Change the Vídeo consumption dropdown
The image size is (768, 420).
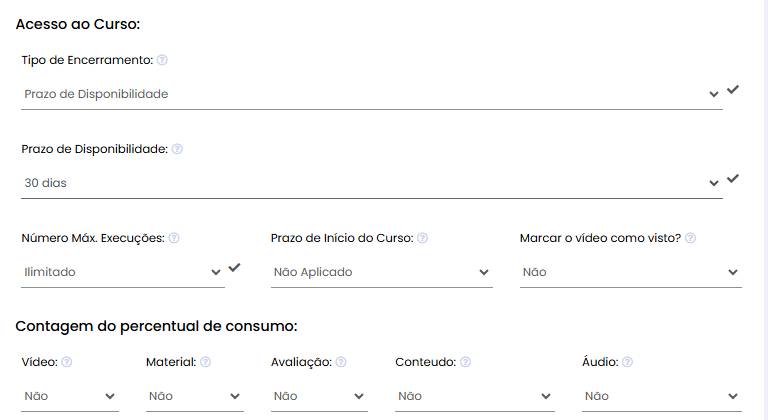(x=69, y=396)
